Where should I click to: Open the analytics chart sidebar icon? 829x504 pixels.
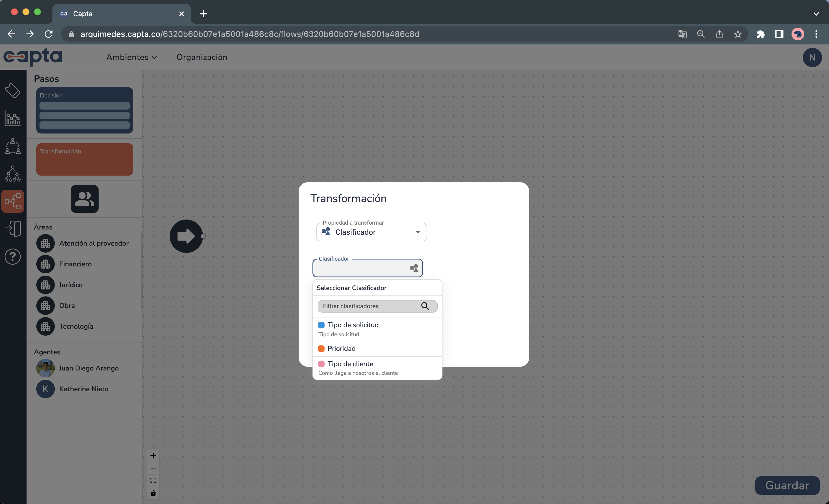13,118
